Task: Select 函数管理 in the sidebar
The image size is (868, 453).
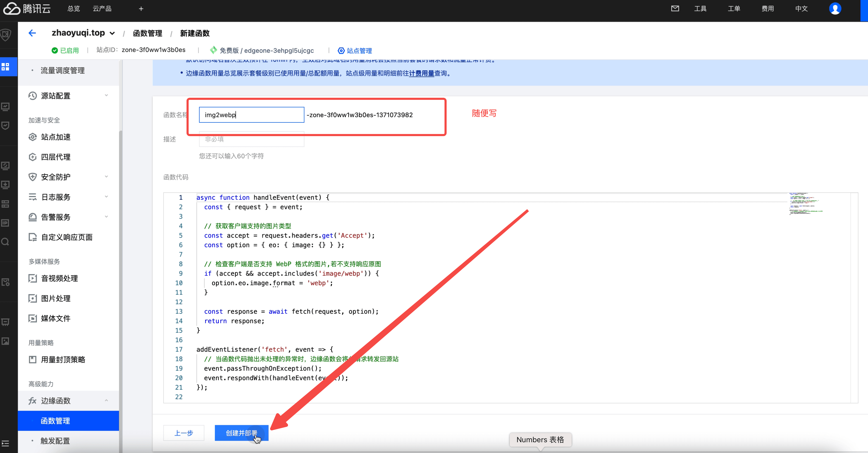Action: 68,421
